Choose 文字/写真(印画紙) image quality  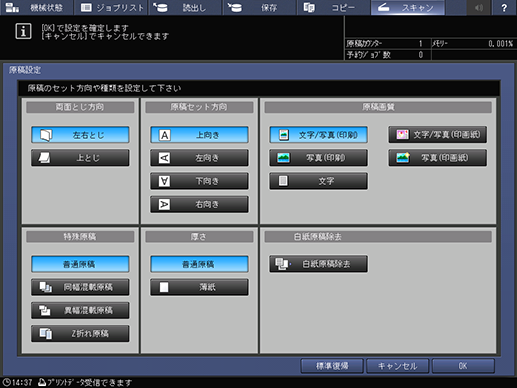(438, 135)
